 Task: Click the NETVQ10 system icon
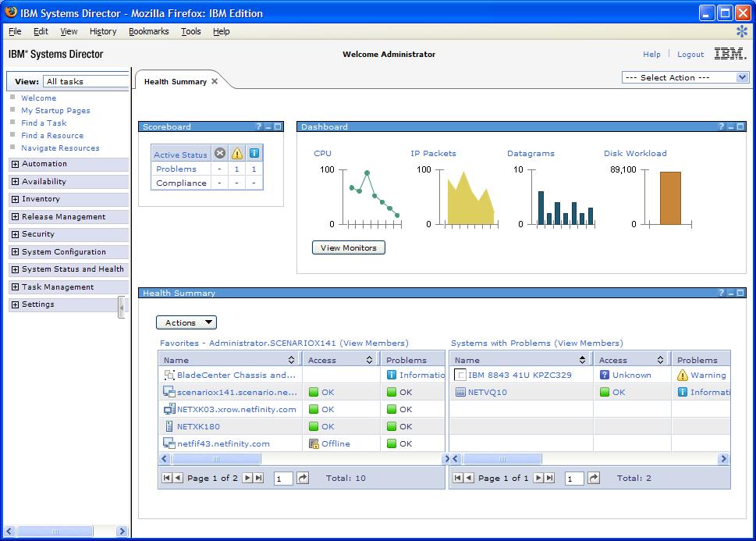[x=460, y=392]
